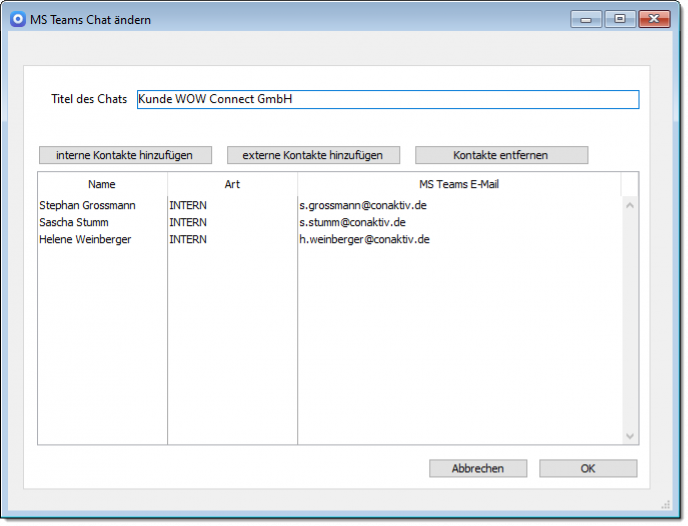Click h.weinberger@conaktiv.de email cell

tap(364, 239)
